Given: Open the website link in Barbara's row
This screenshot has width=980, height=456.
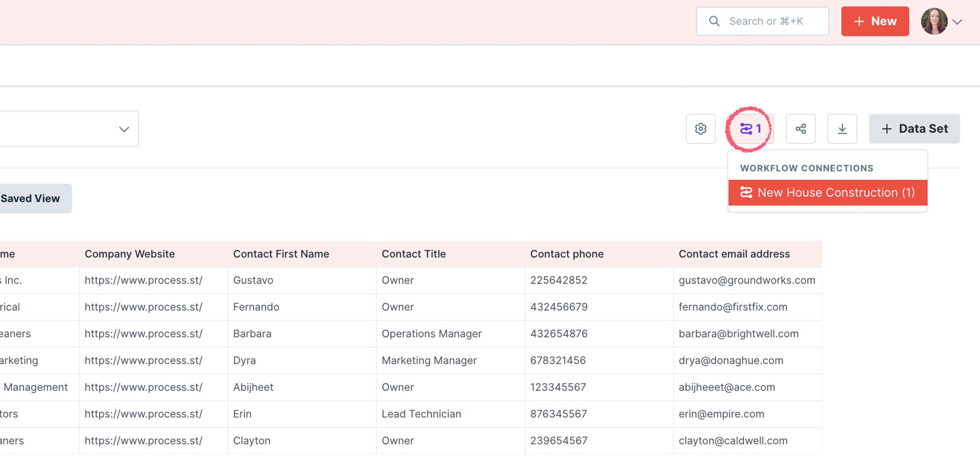Looking at the screenshot, I should [143, 333].
